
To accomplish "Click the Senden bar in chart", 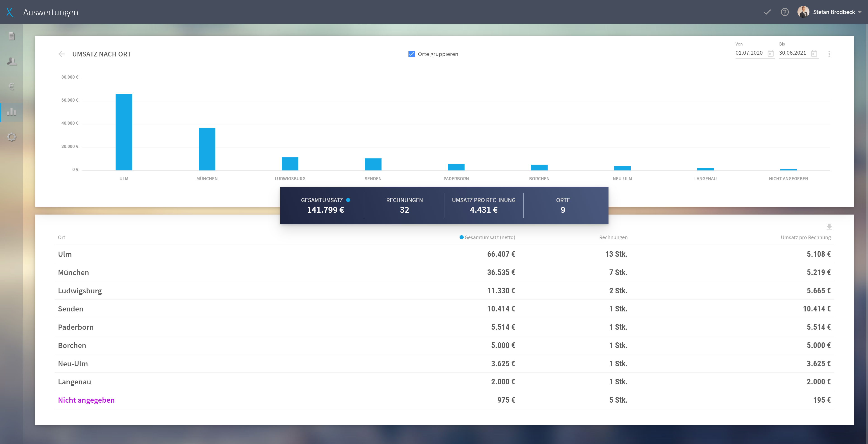I will [x=373, y=164].
